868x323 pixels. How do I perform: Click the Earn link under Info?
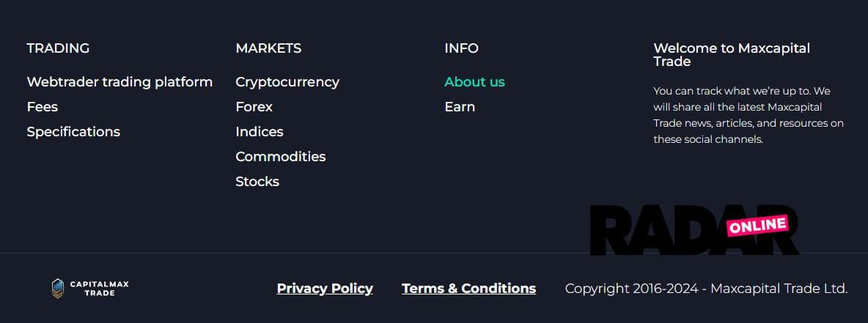(x=460, y=107)
